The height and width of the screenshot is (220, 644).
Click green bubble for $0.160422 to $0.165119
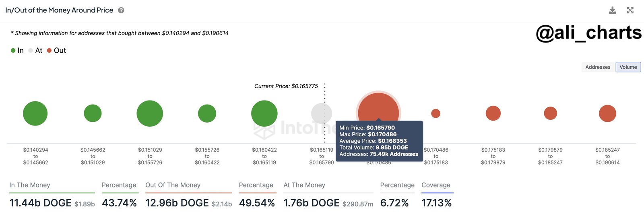click(264, 113)
